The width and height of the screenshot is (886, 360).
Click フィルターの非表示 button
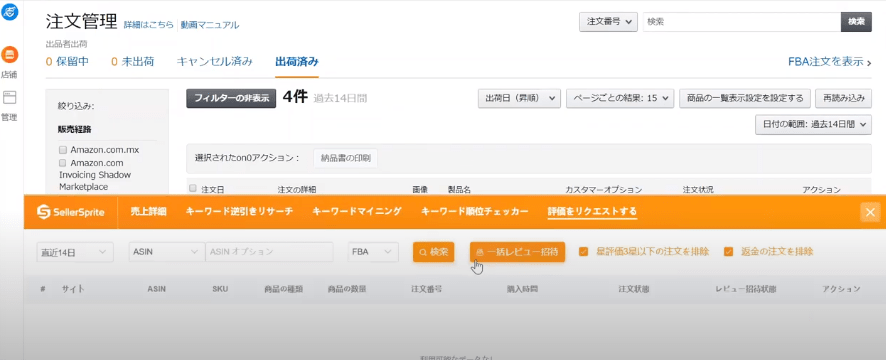pos(231,98)
